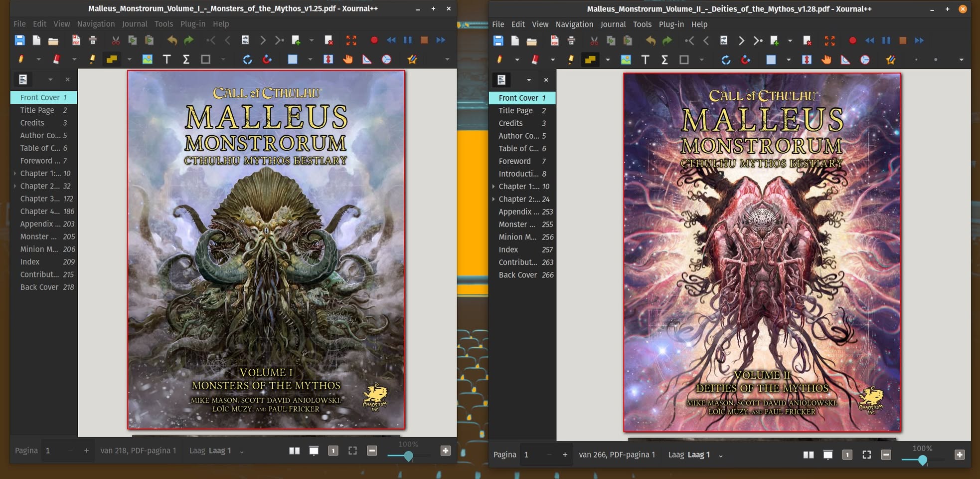Select setsquare tool in Volume II window
The height and width of the screenshot is (479, 980).
click(845, 60)
